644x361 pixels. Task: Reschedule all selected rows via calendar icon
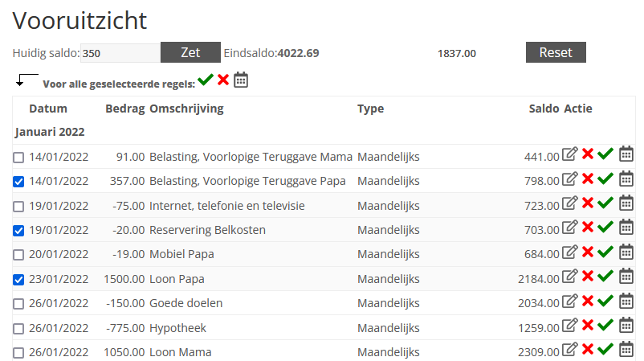point(241,80)
